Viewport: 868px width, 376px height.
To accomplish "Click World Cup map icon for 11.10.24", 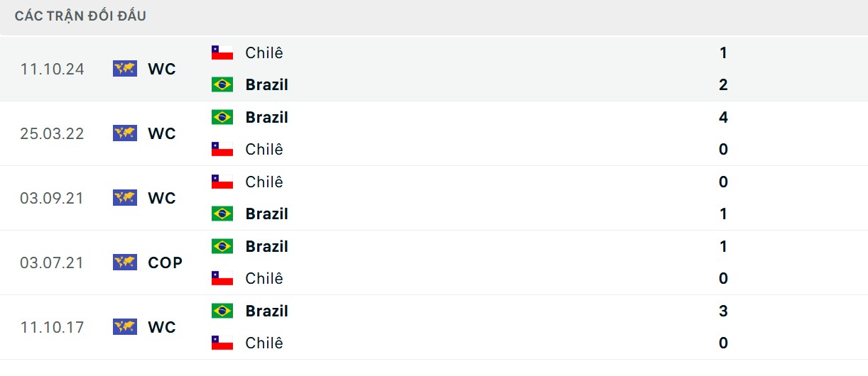I will point(125,69).
